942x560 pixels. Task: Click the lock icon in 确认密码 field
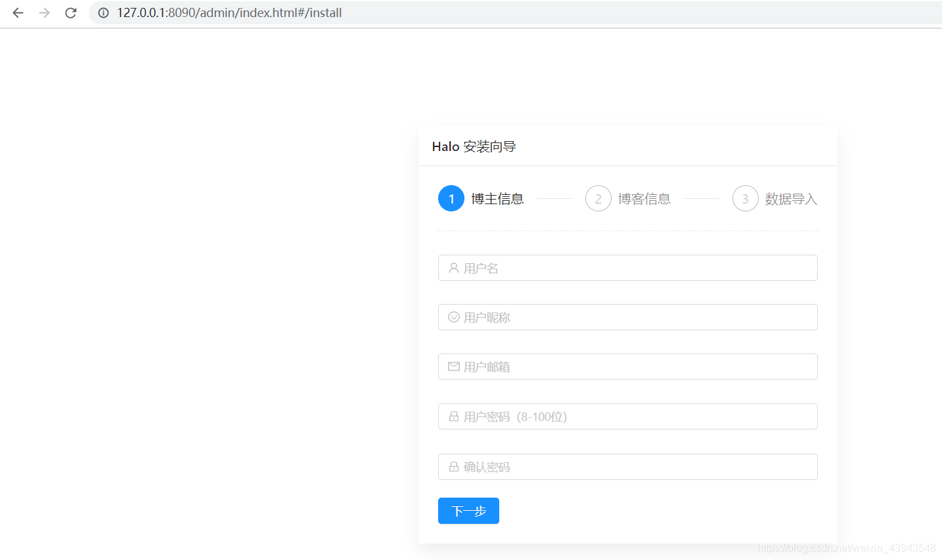tap(454, 467)
